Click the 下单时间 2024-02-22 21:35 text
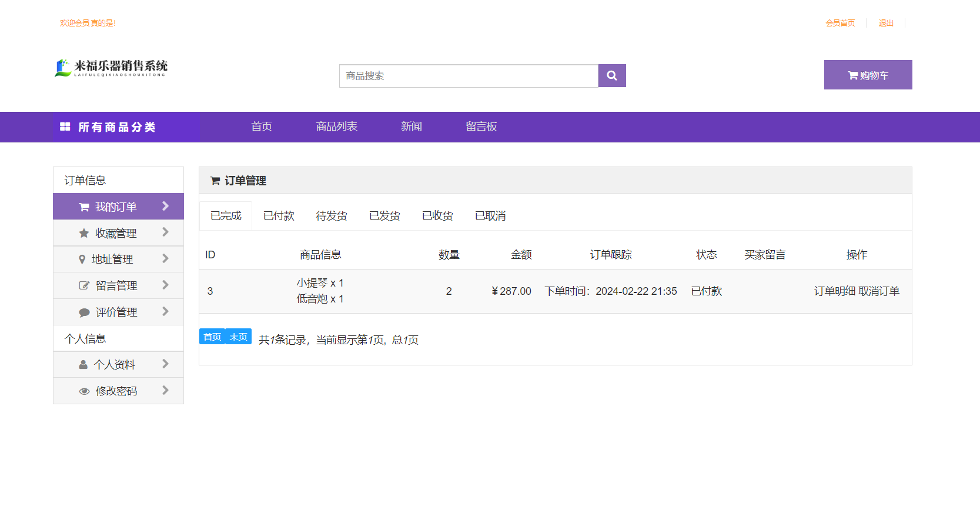 (x=611, y=291)
